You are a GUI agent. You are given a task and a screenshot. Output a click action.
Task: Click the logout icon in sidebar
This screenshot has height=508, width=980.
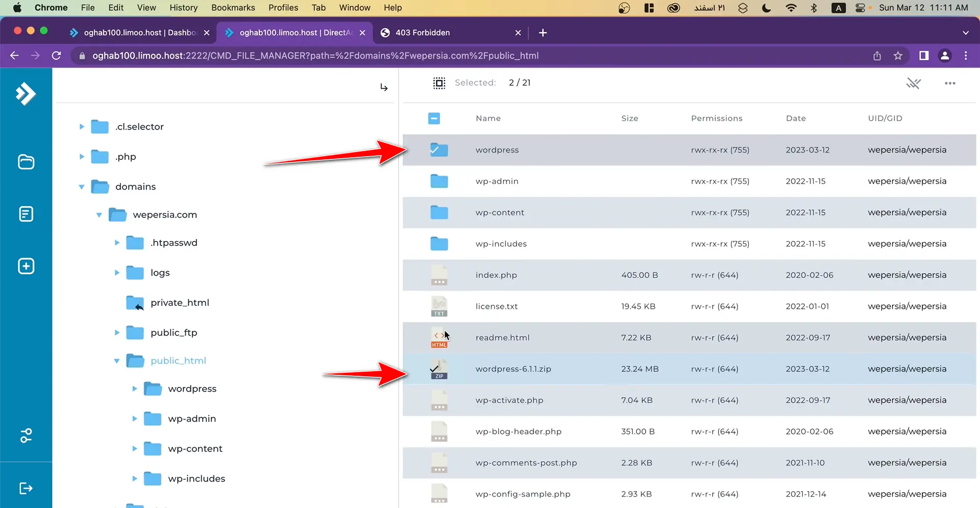tap(26, 488)
